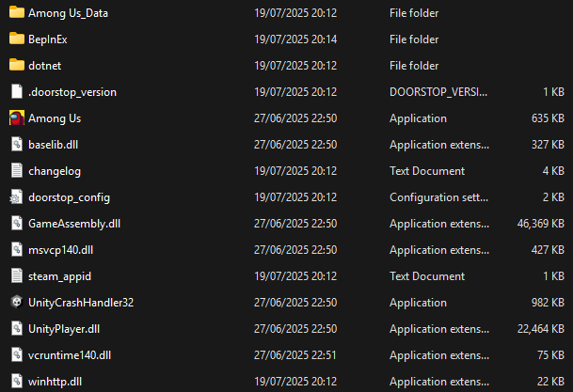Click the 46,369 KB size of GameAssembly.dll
The width and height of the screenshot is (573, 392).
tap(540, 224)
